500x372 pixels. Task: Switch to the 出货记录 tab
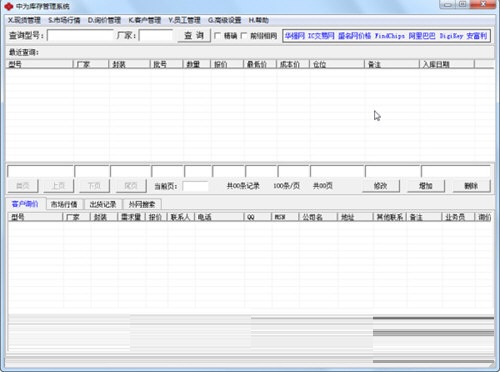tap(103, 204)
